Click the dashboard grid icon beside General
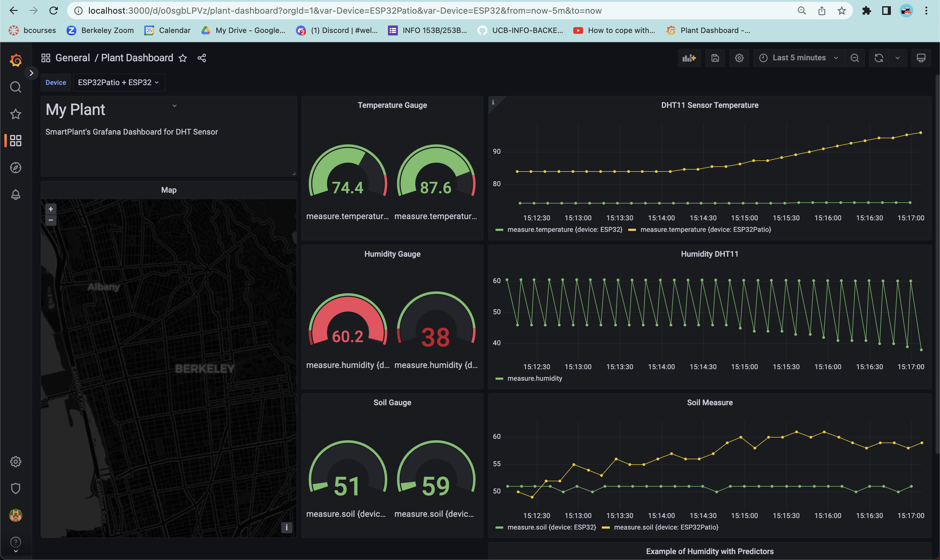Viewport: 940px width, 560px height. click(x=46, y=58)
